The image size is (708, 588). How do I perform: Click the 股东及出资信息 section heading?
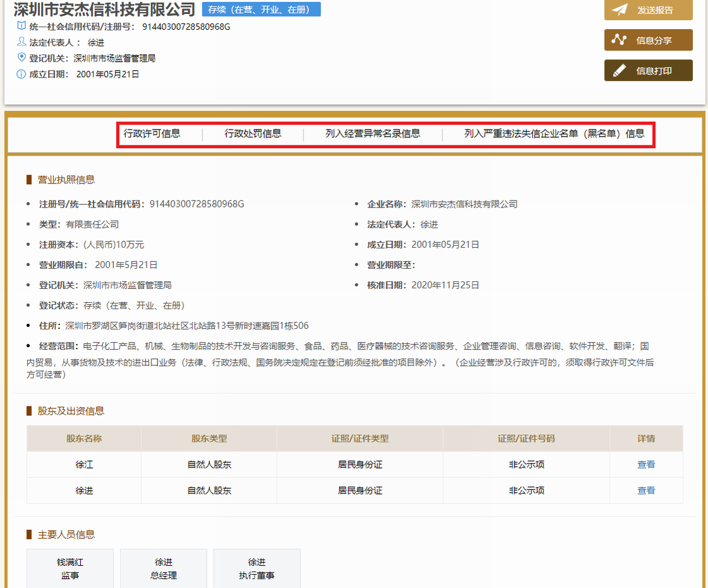point(70,411)
